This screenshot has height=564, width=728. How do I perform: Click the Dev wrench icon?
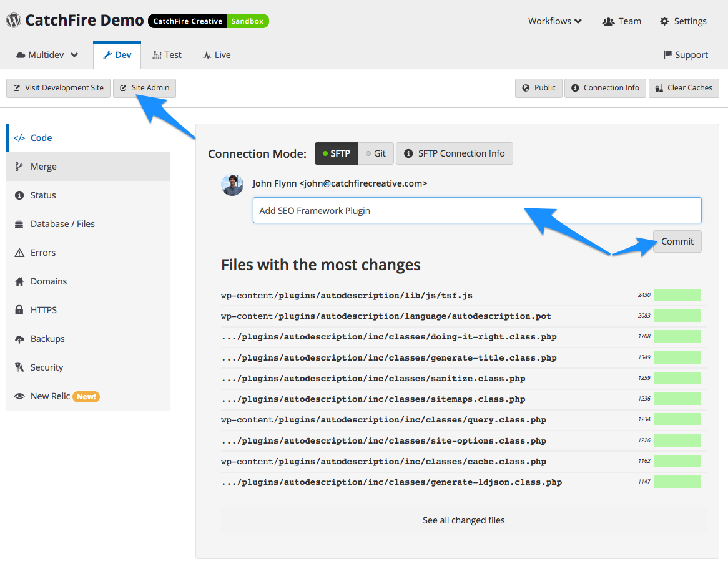[x=107, y=55]
